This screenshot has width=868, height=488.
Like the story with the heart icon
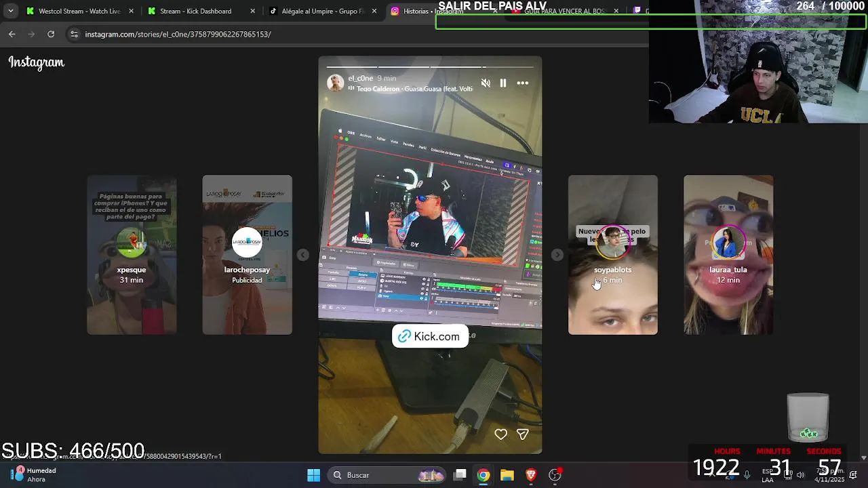[x=500, y=434]
